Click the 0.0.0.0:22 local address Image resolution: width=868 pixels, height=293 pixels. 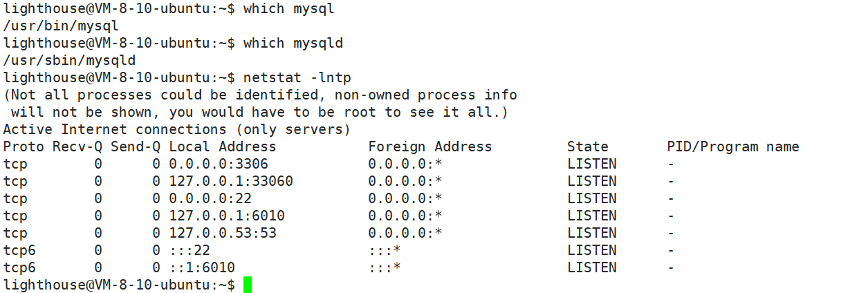pos(210,198)
